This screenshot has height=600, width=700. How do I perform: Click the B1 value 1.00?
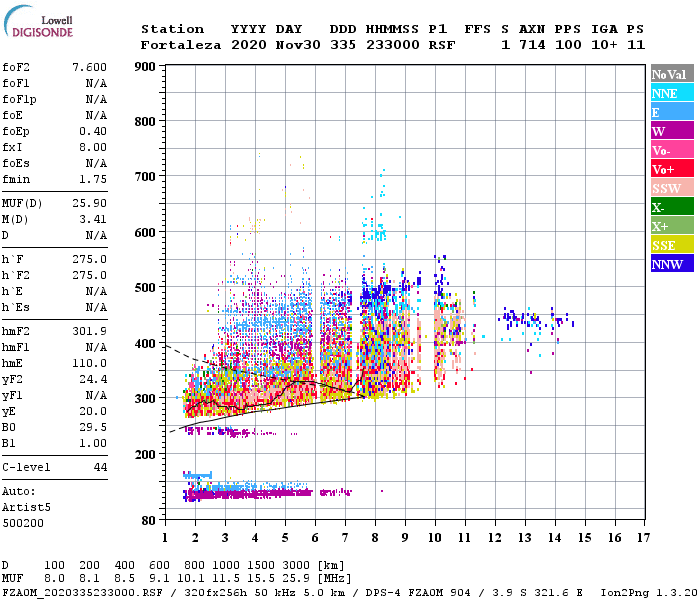(93, 444)
